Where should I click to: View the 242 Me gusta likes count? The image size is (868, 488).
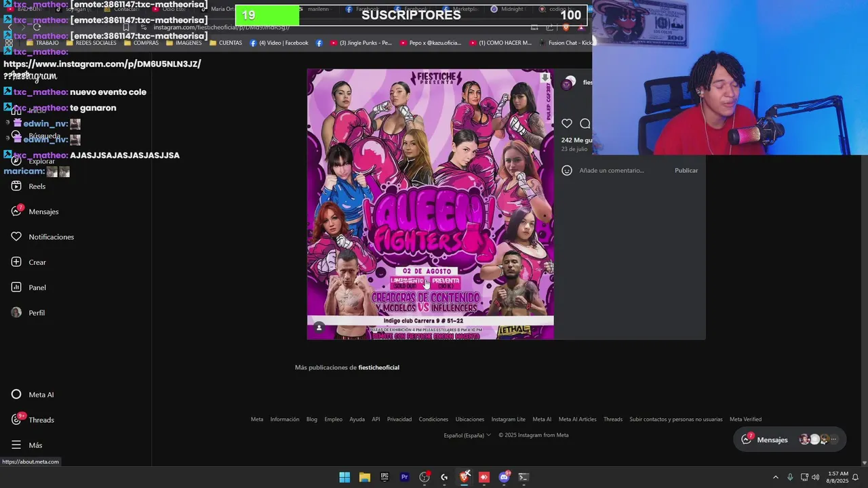(x=576, y=140)
